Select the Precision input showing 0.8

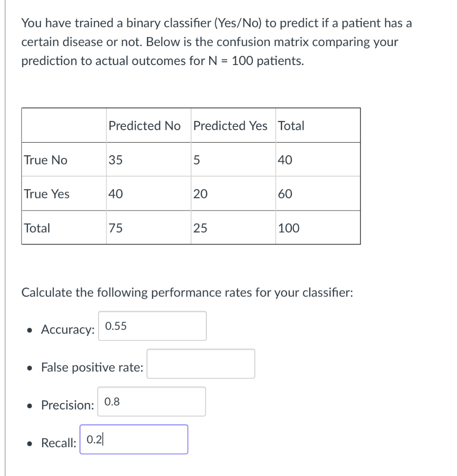(x=151, y=401)
